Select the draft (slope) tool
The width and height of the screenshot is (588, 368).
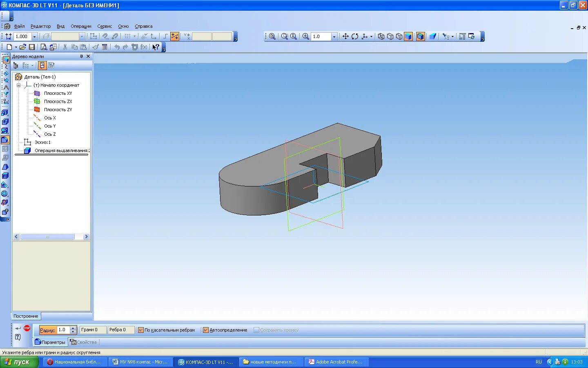point(5,167)
